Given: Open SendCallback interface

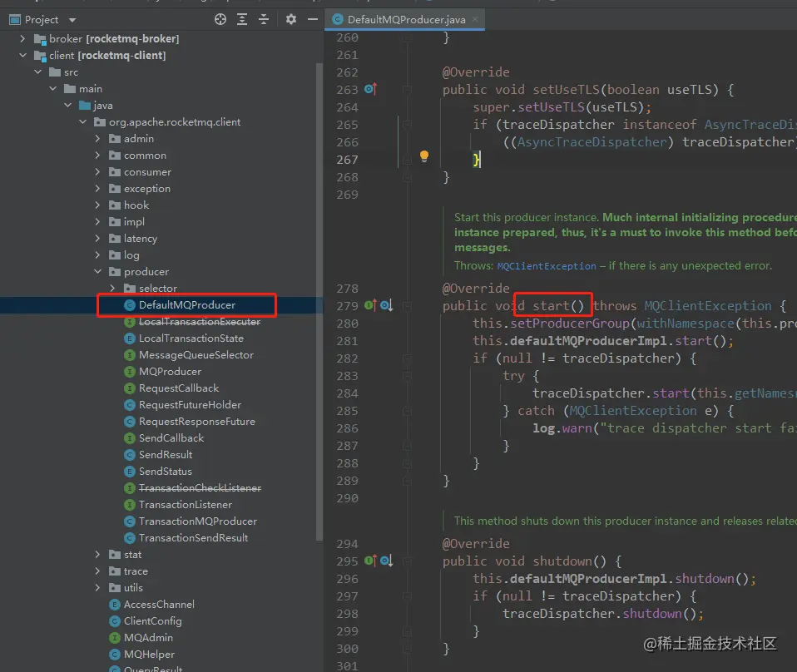Looking at the screenshot, I should click(x=164, y=437).
